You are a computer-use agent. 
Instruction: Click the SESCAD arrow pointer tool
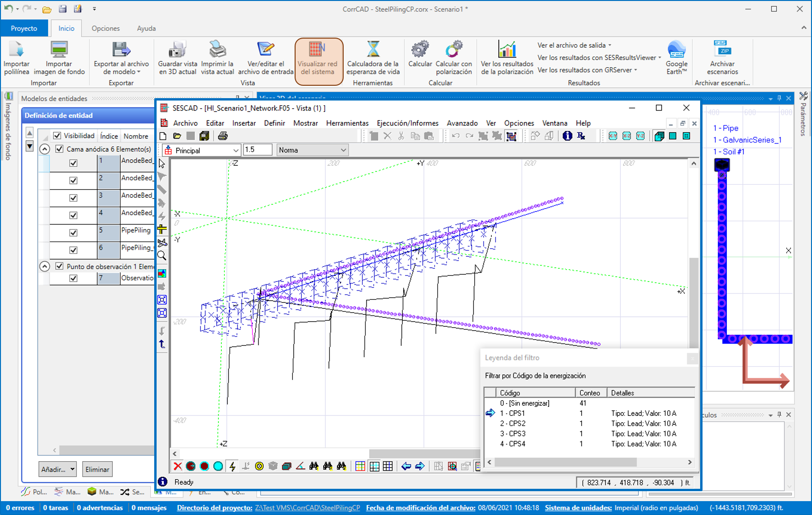coord(162,164)
